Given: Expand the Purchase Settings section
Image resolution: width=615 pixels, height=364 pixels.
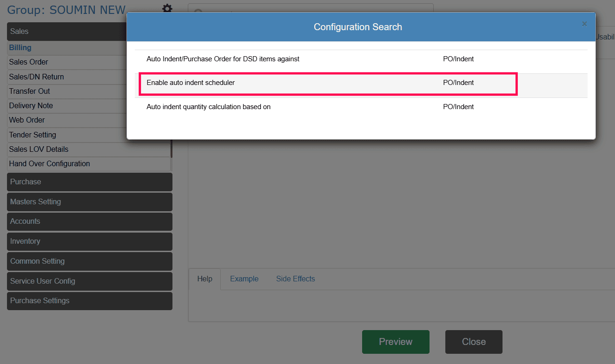Looking at the screenshot, I should pos(89,301).
